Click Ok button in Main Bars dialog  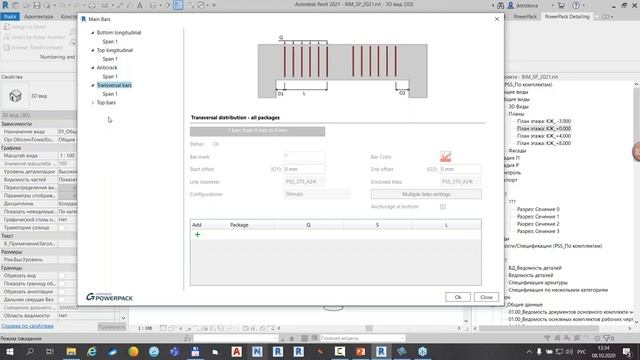pyautogui.click(x=458, y=297)
